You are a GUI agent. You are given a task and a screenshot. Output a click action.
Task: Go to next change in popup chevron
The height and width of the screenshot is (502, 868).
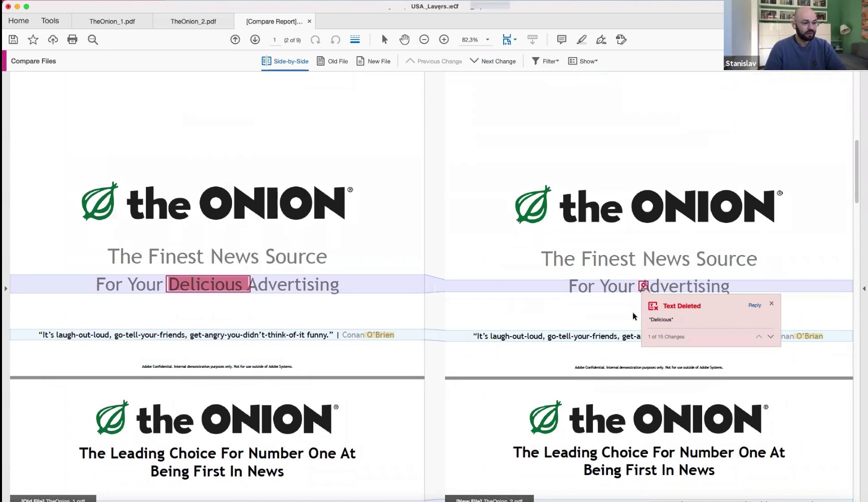coord(771,337)
